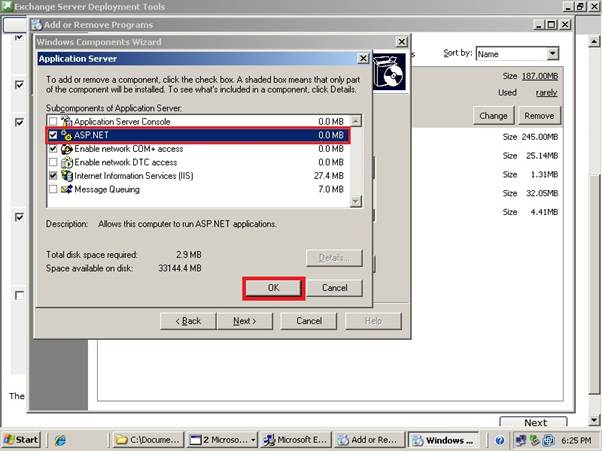Viewport: 602px width, 451px height.
Task: Click the rarely used link
Action: (x=546, y=93)
